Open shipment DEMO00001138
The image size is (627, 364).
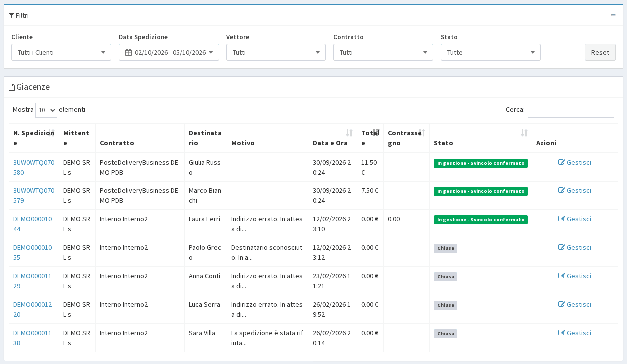pyautogui.click(x=34, y=338)
